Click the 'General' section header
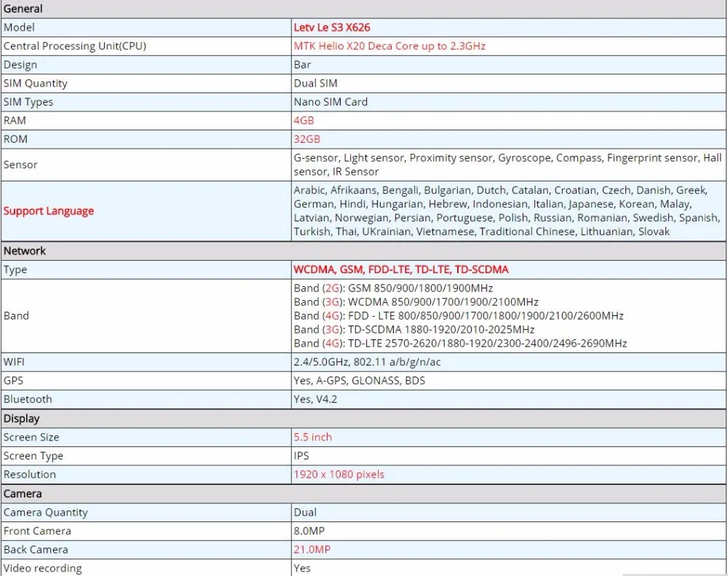Viewport: 728px width, 576px height. click(23, 9)
